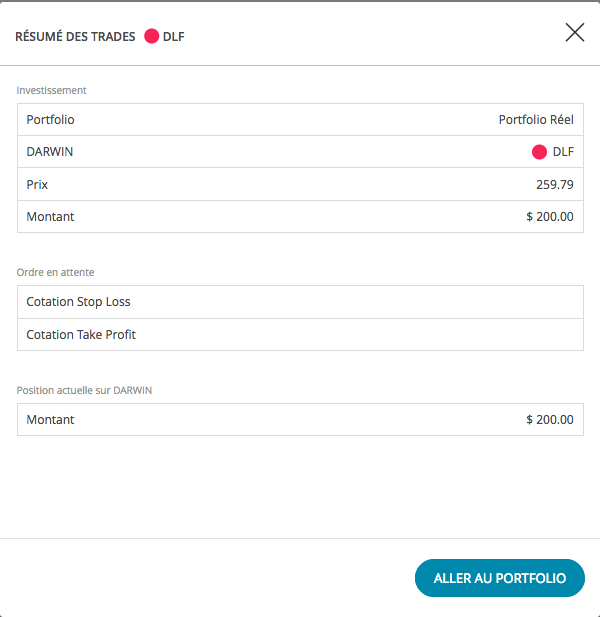Click the Cotation Stop Loss row
600x617 pixels.
[300, 302]
